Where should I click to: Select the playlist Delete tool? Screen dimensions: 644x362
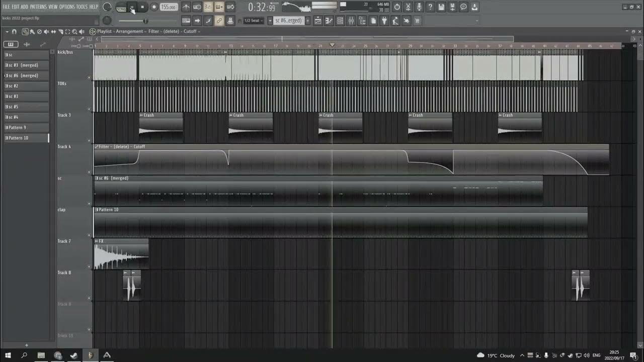(39, 32)
